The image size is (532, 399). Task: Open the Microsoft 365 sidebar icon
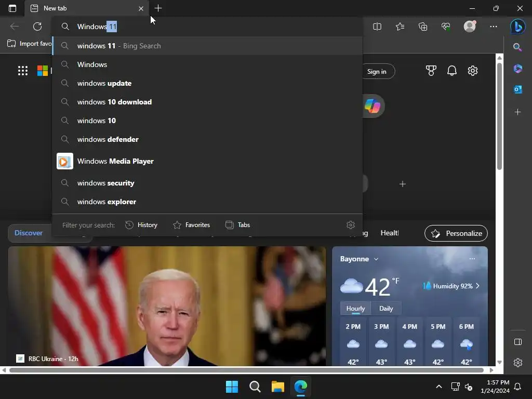tap(518, 69)
